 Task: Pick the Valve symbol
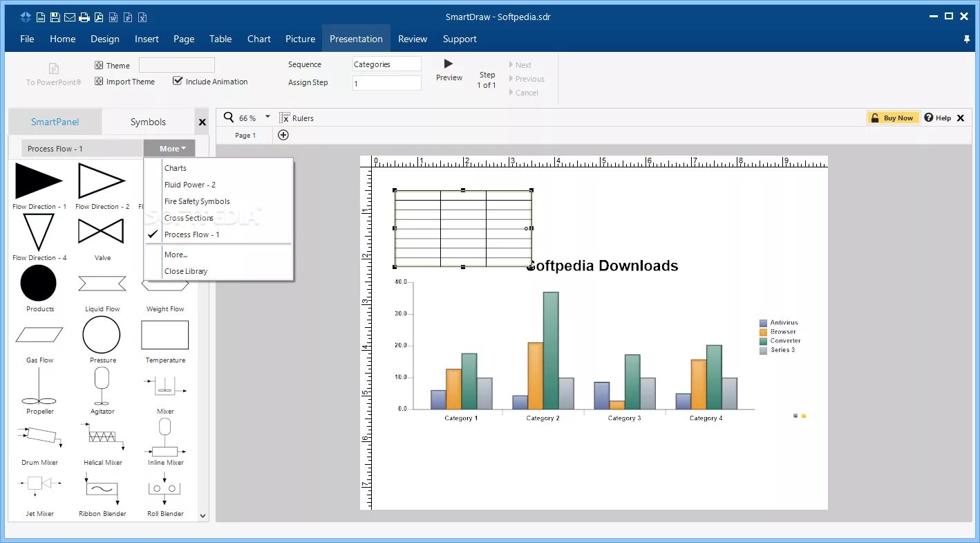tap(102, 237)
